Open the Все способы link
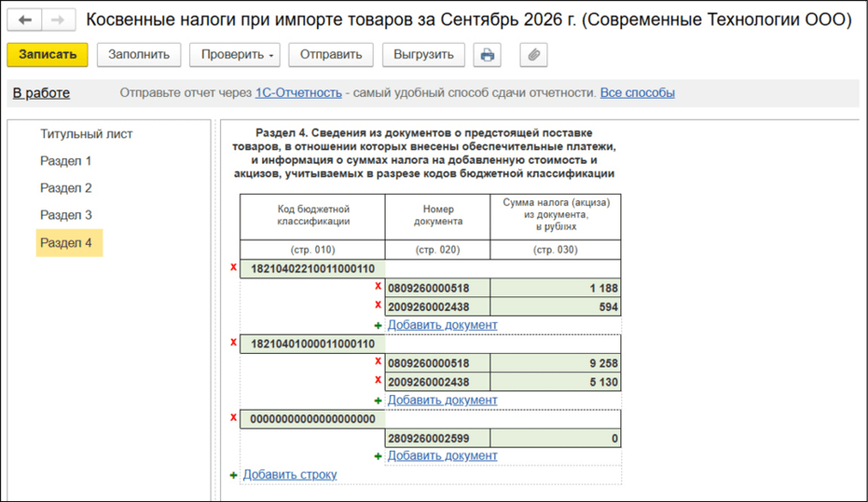 637,93
